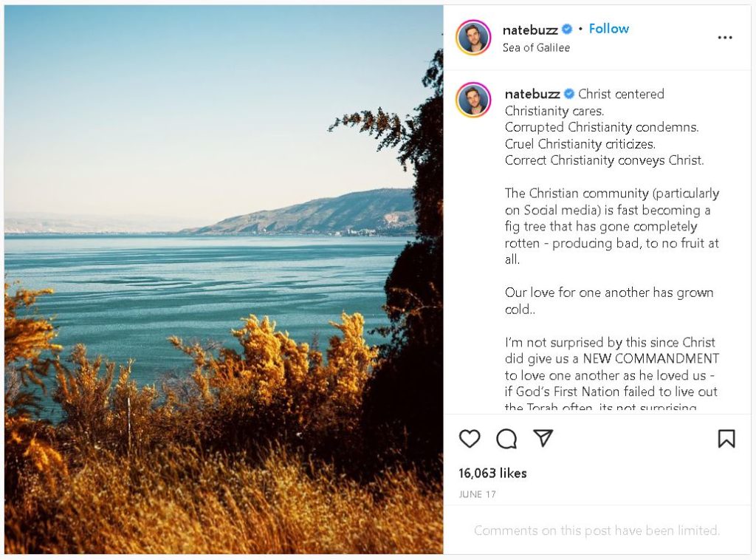Viewport: 756px width, 560px height.
Task: Click the fig tree paragraph in the caption
Action: point(611,226)
